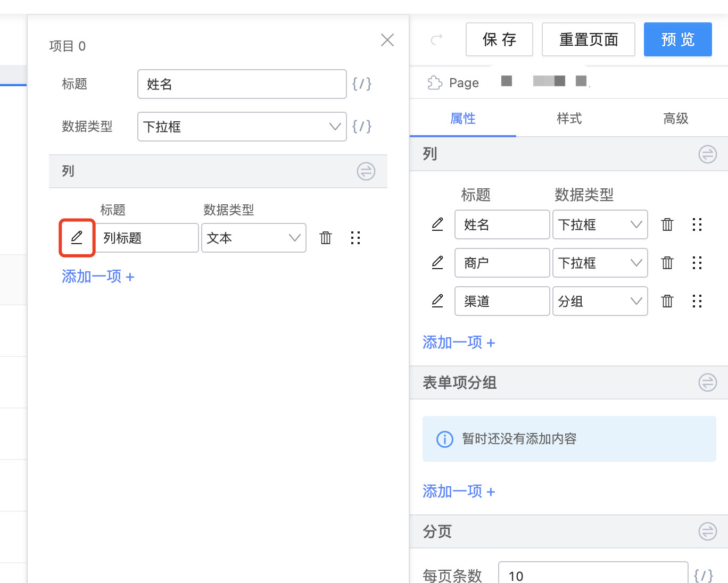
Task: Toggle expression mode for the 每页条数 field
Action: pyautogui.click(x=704, y=576)
